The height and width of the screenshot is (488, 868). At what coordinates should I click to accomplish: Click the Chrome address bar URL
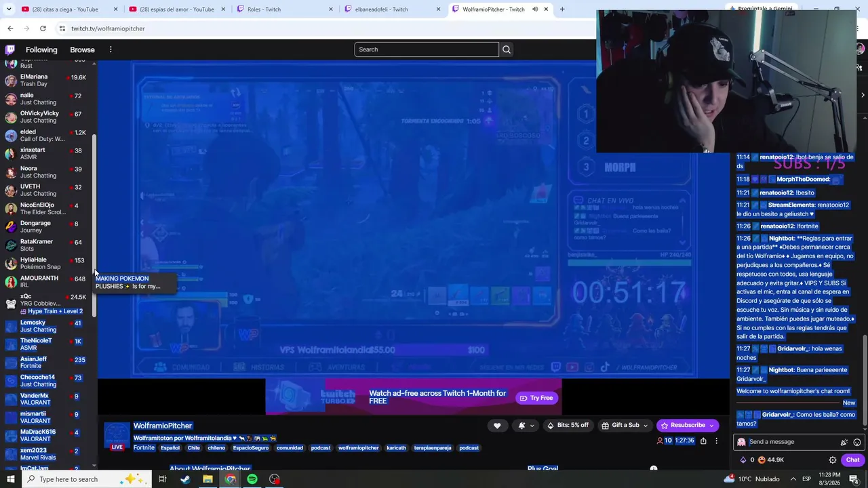[108, 28]
